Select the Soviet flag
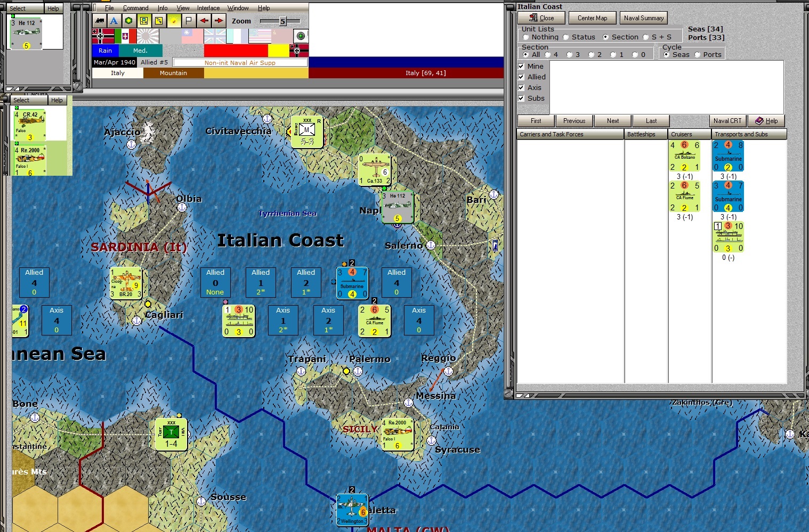Screen dimensions: 809x532 click(x=282, y=36)
